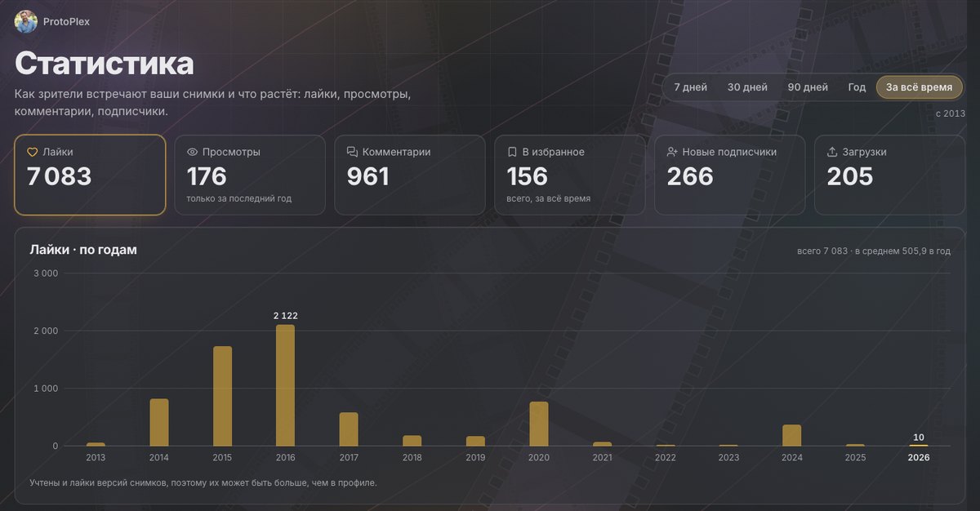The height and width of the screenshot is (511, 980).
Task: Click the speech bubble icon on Комментарии
Action: tap(353, 152)
